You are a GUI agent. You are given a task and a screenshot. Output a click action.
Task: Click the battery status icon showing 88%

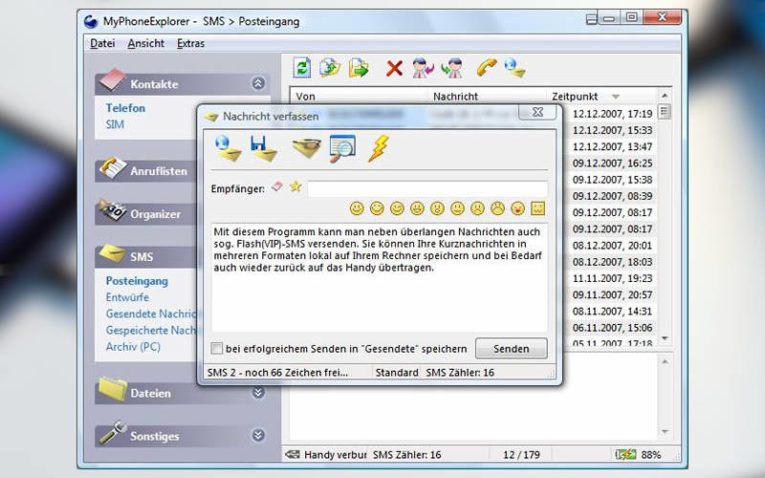click(x=625, y=455)
